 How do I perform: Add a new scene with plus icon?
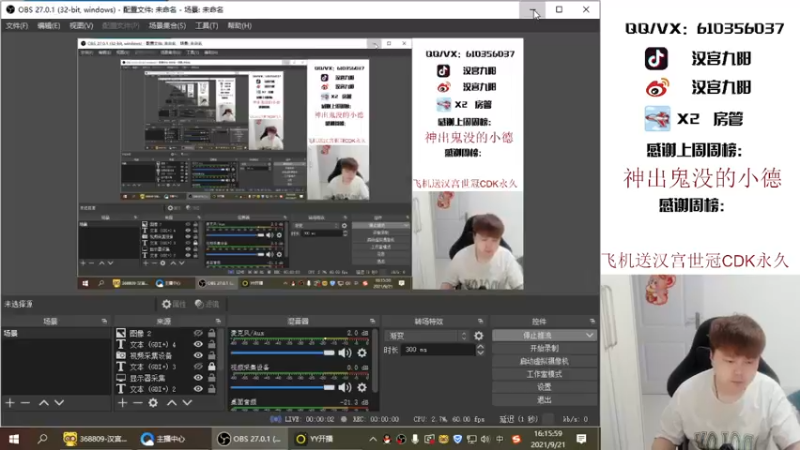click(x=10, y=403)
